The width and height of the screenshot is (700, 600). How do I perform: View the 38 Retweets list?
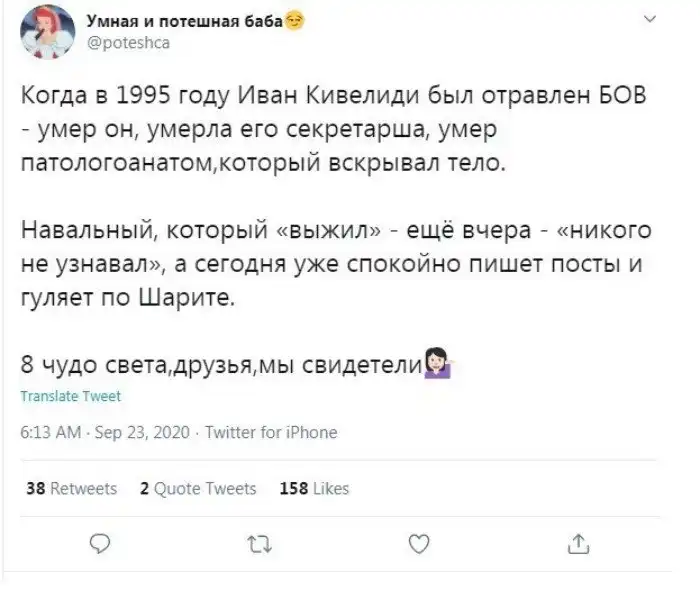(x=70, y=489)
